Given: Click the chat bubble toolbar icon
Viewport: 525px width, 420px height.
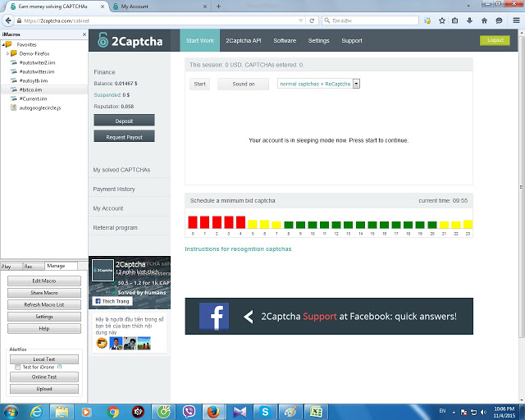Looking at the screenshot, I should coord(499,21).
